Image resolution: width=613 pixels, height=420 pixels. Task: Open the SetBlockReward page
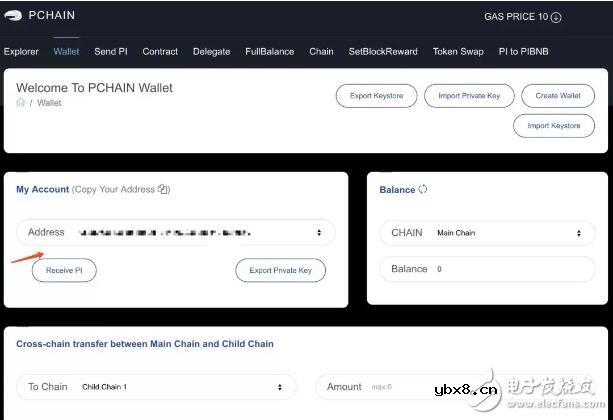[x=383, y=52]
